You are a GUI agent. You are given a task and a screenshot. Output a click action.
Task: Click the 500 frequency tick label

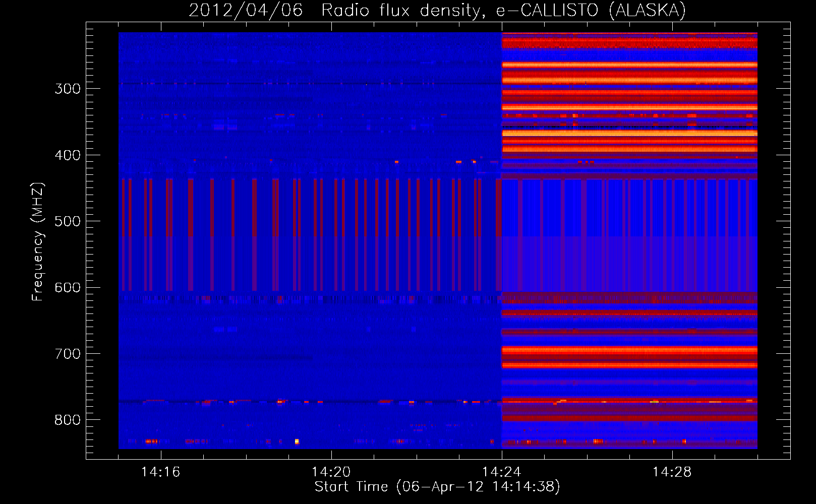click(68, 221)
